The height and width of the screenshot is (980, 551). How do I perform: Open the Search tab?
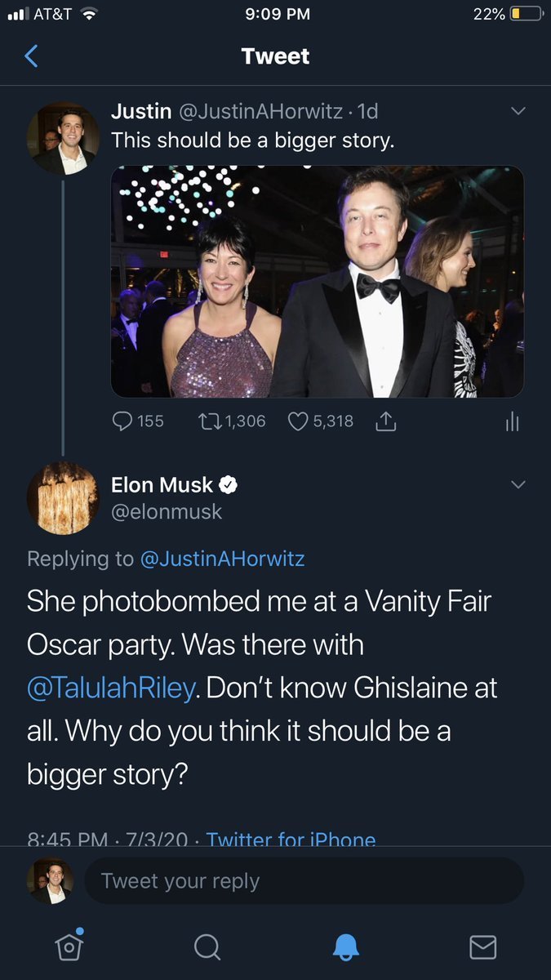207,947
